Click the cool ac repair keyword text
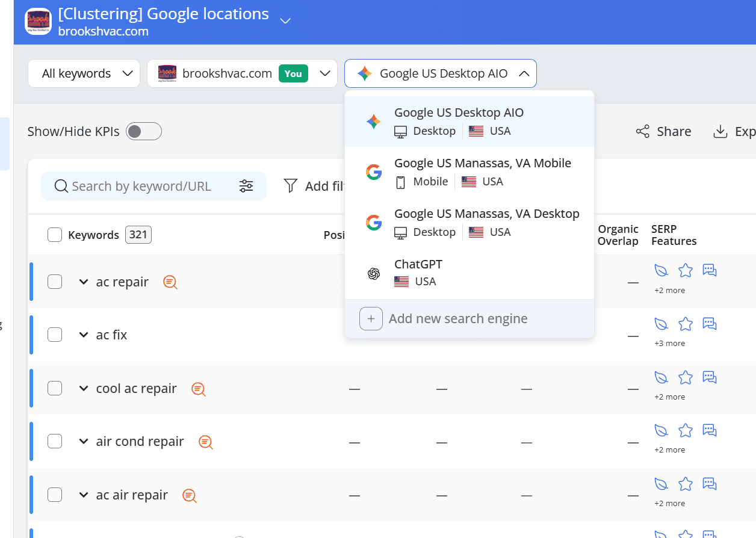Image resolution: width=756 pixels, height=538 pixels. pyautogui.click(x=136, y=388)
